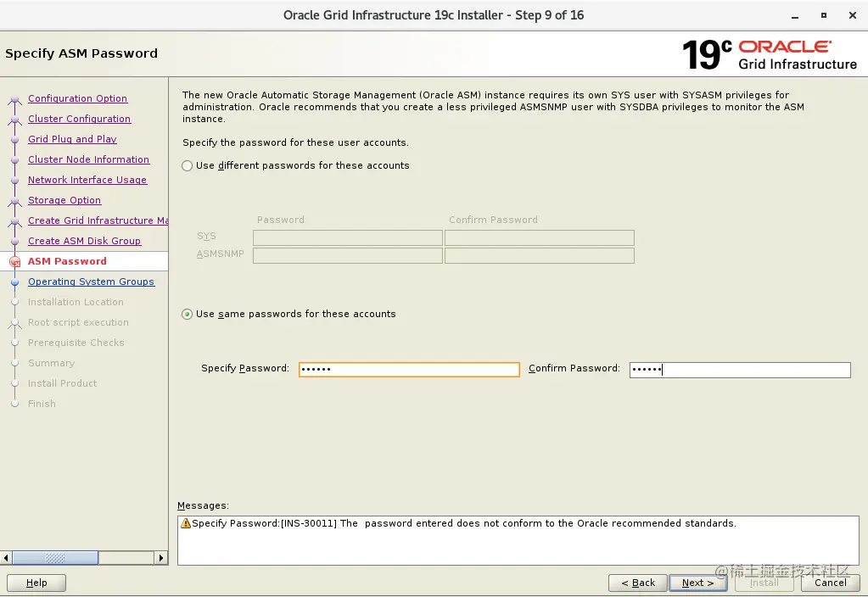
Task: Minimize the installer window
Action: [795, 16]
